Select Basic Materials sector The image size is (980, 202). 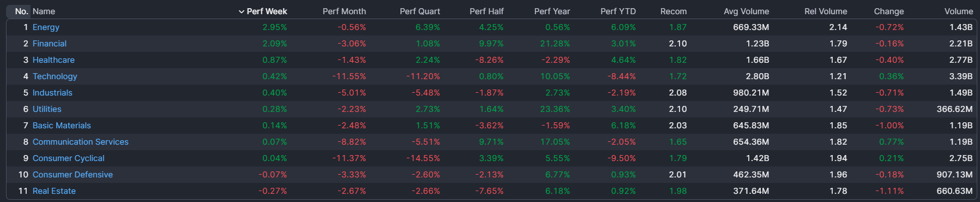point(62,126)
